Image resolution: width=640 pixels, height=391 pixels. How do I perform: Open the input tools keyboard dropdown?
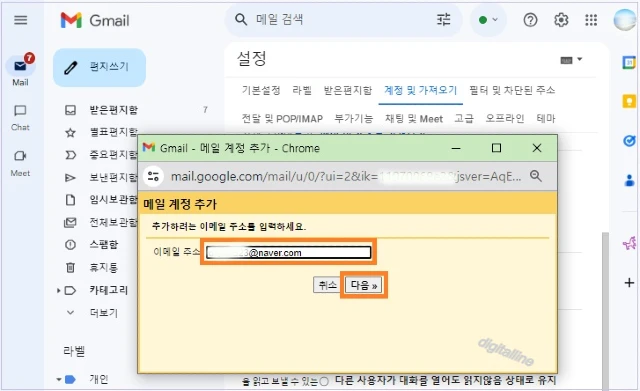[571, 60]
